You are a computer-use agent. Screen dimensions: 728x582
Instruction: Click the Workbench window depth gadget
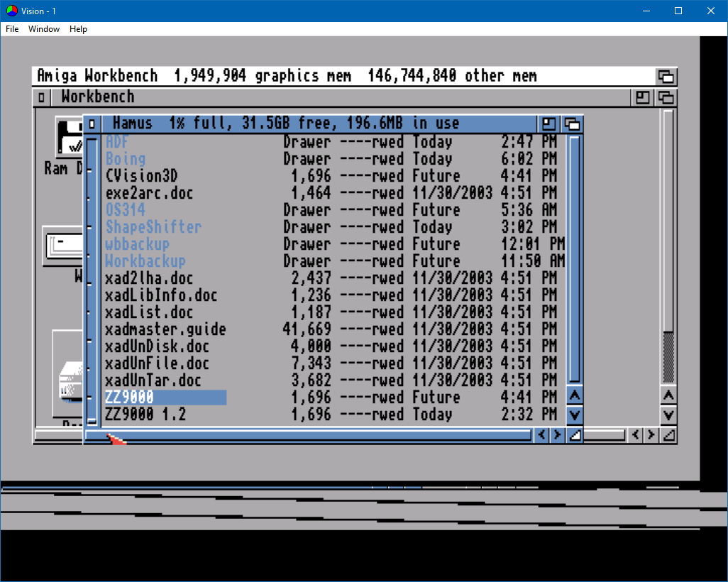[666, 97]
